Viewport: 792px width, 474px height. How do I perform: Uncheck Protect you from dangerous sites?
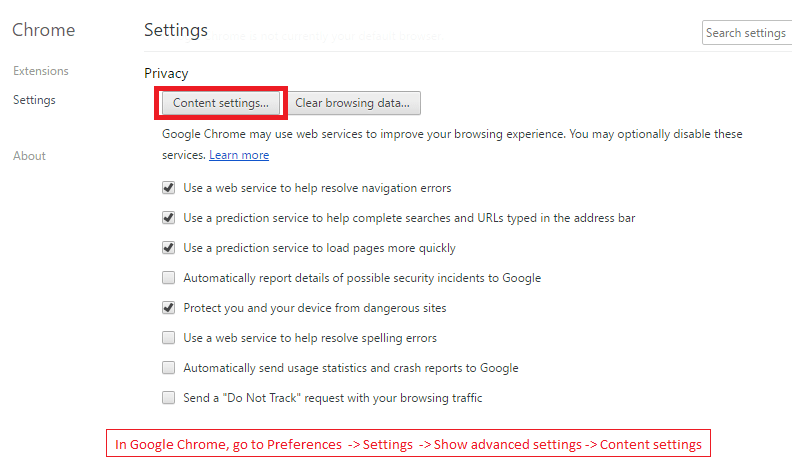(169, 308)
